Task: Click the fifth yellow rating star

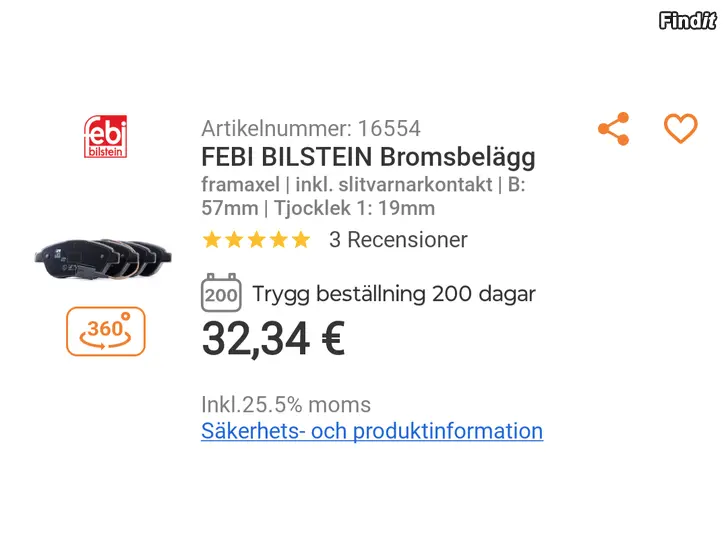Action: [x=300, y=240]
